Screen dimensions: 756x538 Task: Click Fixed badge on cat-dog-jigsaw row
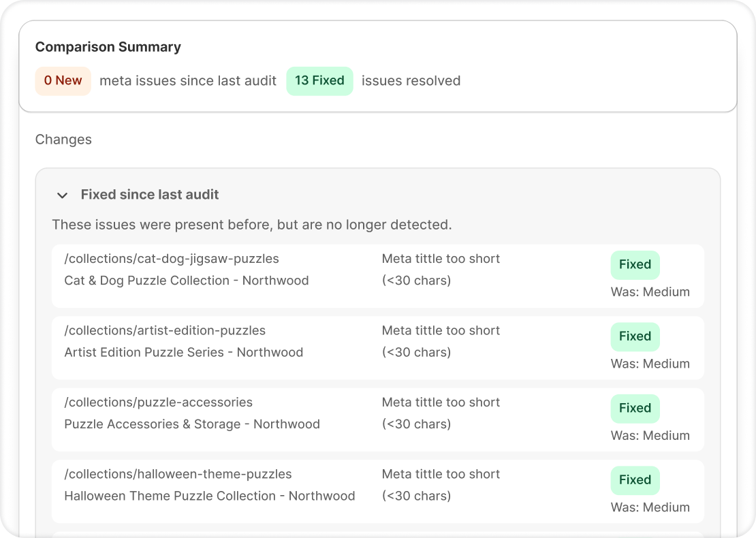pos(635,265)
